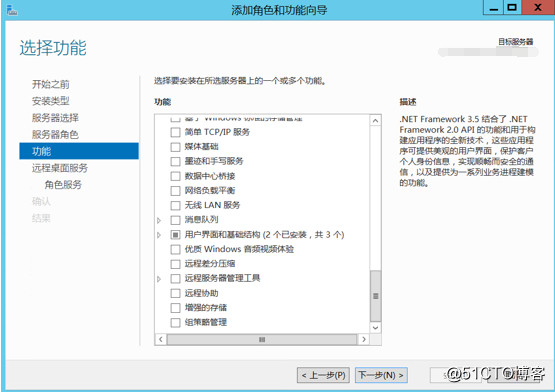Expand 用户界面和基础结构 tree node
Viewport: 555px width, 392px height.
(159, 235)
